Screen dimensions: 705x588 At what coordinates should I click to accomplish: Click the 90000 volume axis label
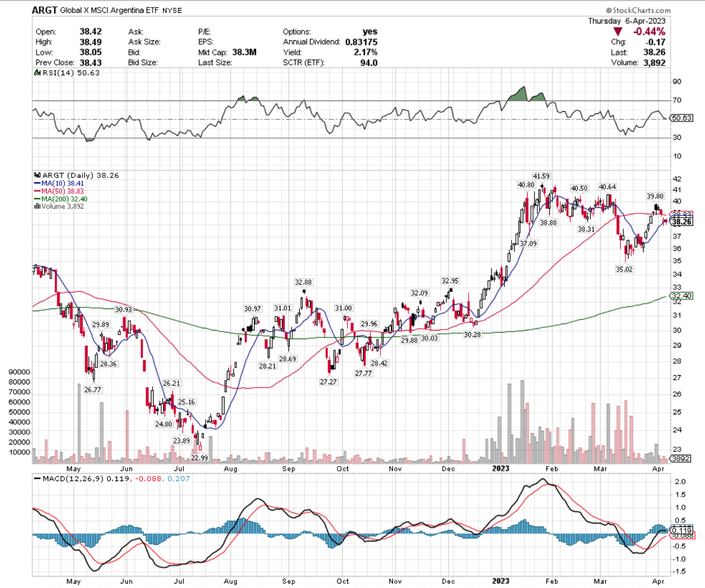point(19,372)
